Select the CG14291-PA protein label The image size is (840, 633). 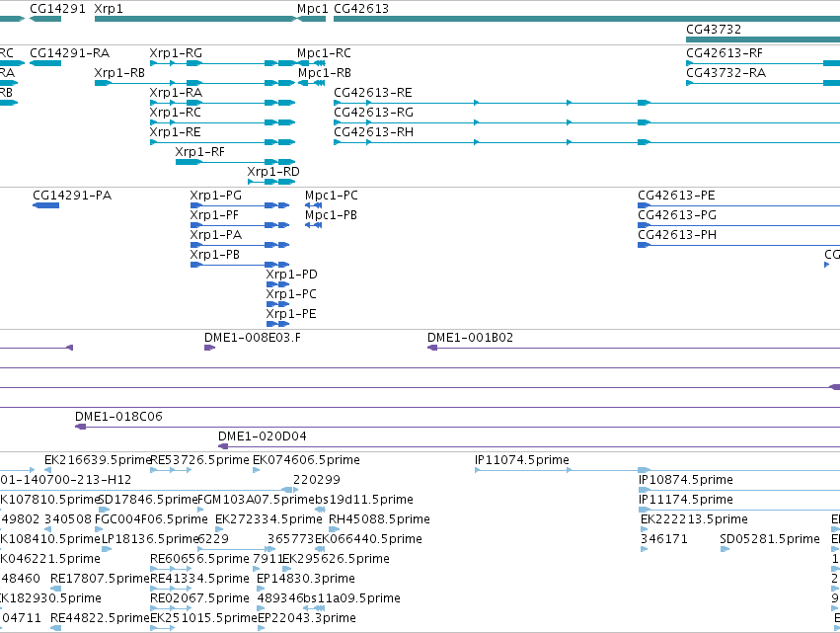coord(72,196)
